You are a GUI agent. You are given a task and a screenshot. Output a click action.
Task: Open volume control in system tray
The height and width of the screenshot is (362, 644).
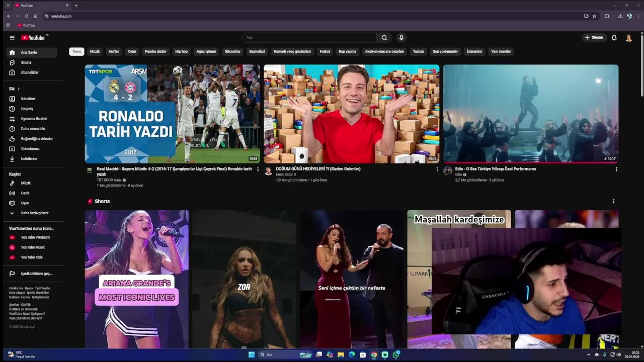pos(618,354)
